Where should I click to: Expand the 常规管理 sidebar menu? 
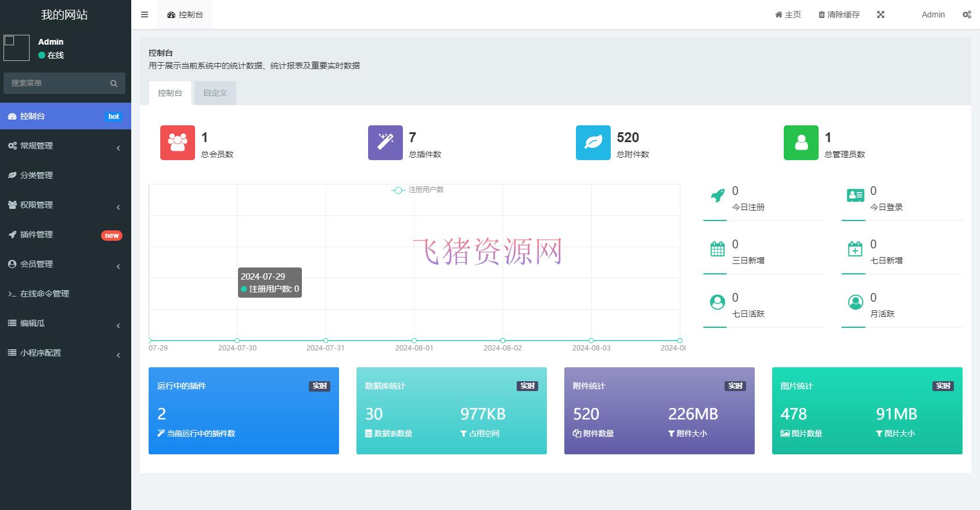pyautogui.click(x=65, y=146)
